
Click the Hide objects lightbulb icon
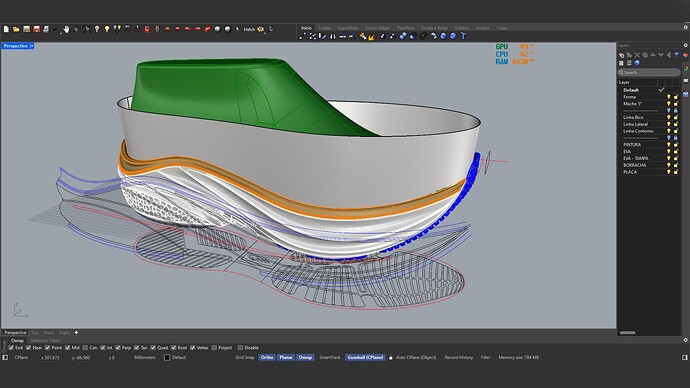point(97,29)
